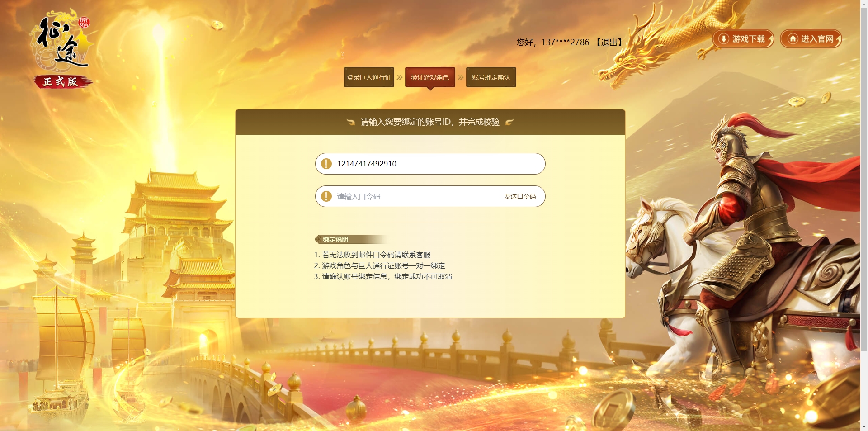Select the 登录巨人通行证 step tab
Viewport: 868px width, 431px height.
pyautogui.click(x=369, y=77)
